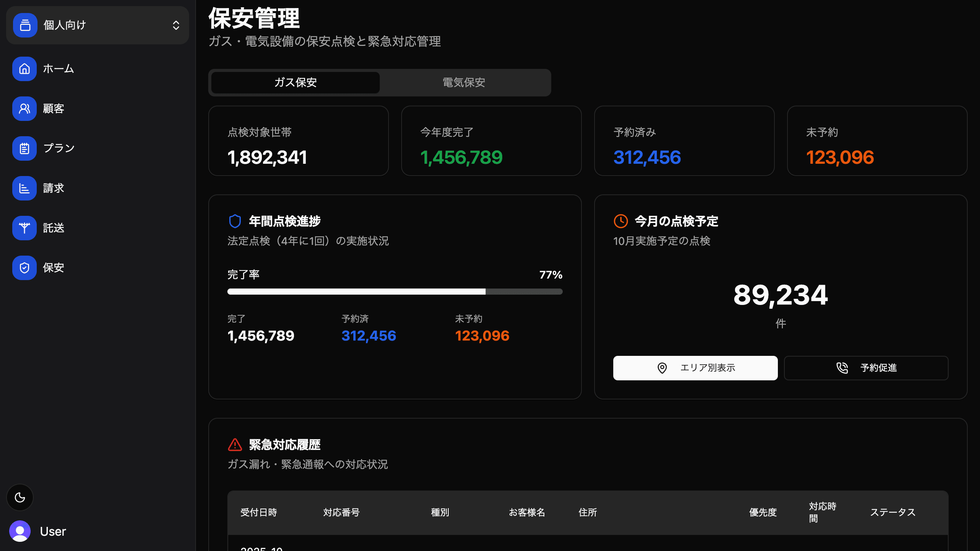Click the Home house icon in sidebar
The height and width of the screenshot is (551, 980).
coord(24,69)
